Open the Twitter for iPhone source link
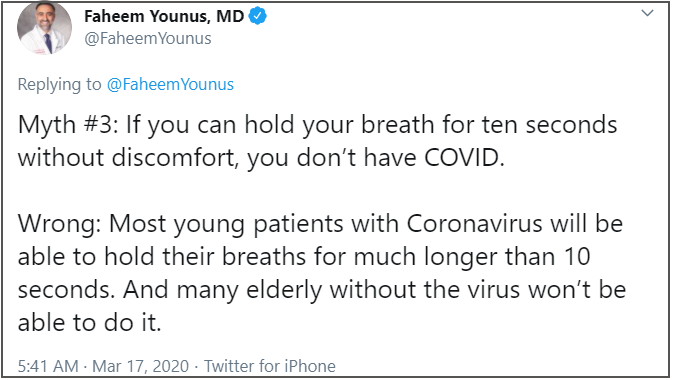Screen dimensions: 673x380 [x=270, y=366]
